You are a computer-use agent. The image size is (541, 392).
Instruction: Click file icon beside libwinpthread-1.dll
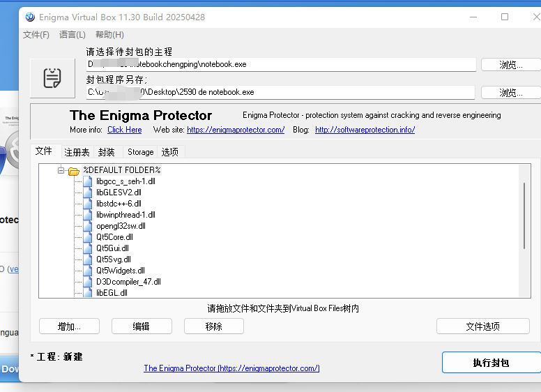tap(88, 215)
